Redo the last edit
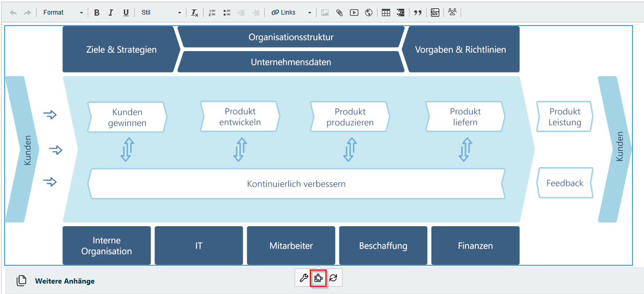Screen dimensions: 644x294 (x=28, y=13)
